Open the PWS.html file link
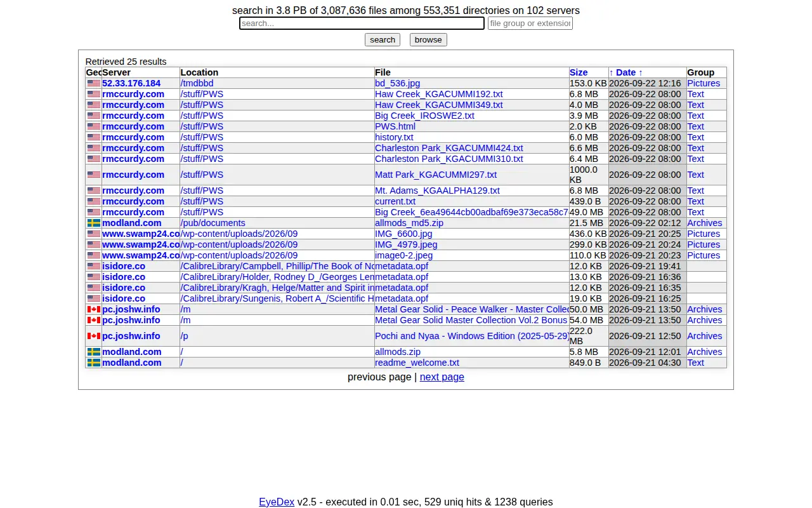 coord(395,126)
